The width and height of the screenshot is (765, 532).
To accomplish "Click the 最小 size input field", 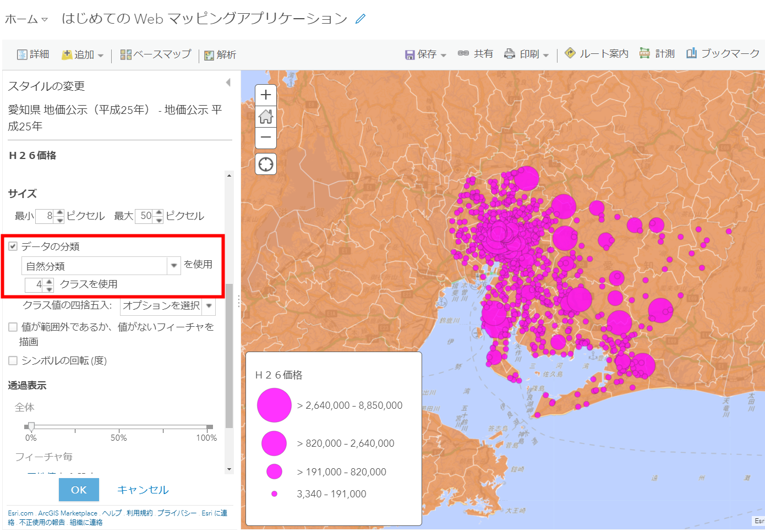I will [x=45, y=216].
